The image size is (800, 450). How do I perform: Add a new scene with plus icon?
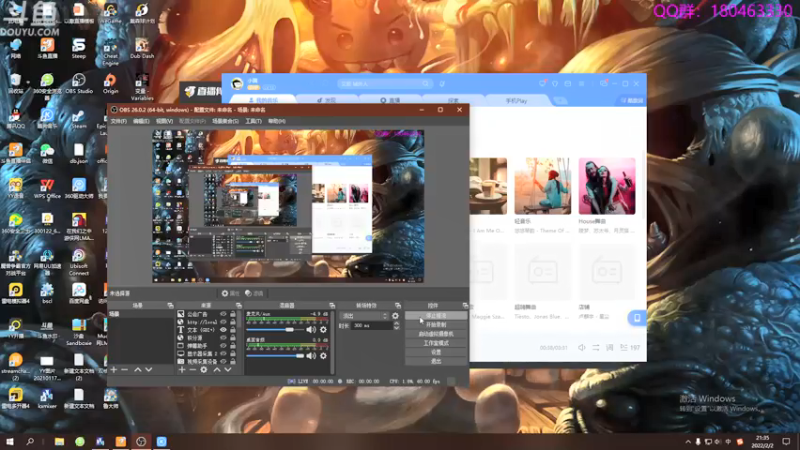[x=114, y=369]
